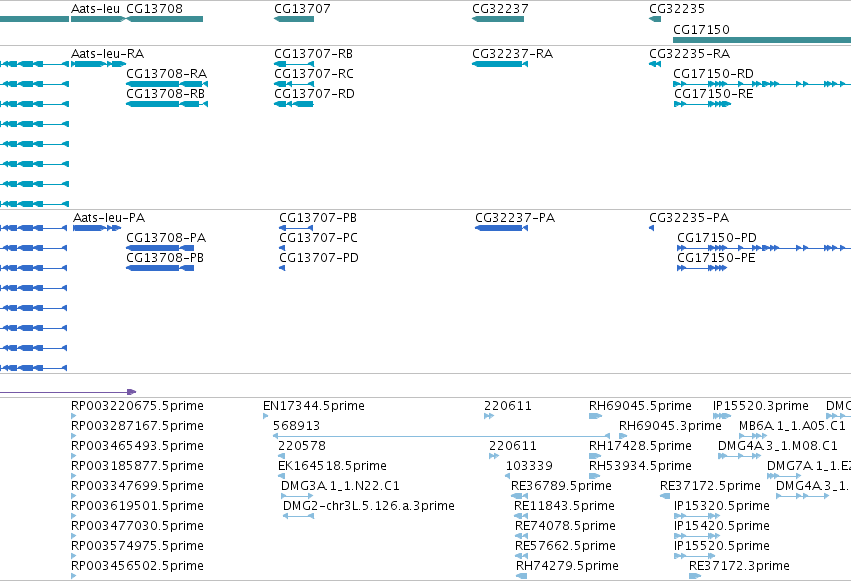Click the 103339 feature label

529,466
